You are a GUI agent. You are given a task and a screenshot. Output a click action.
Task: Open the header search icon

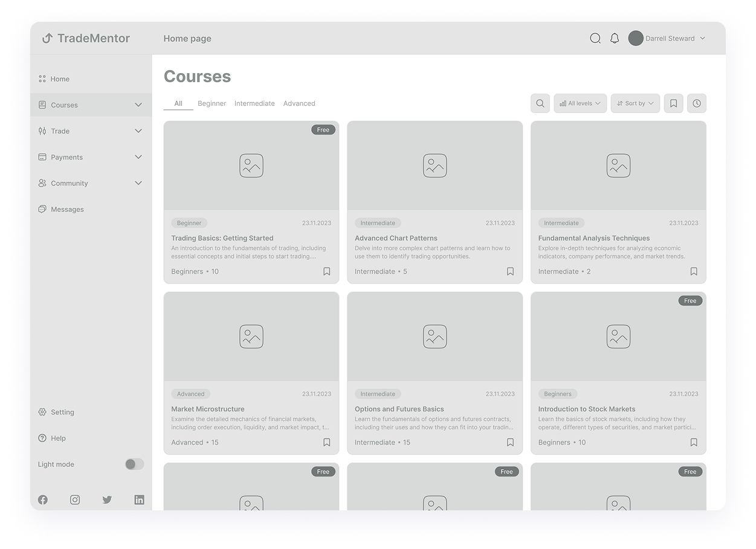point(595,38)
